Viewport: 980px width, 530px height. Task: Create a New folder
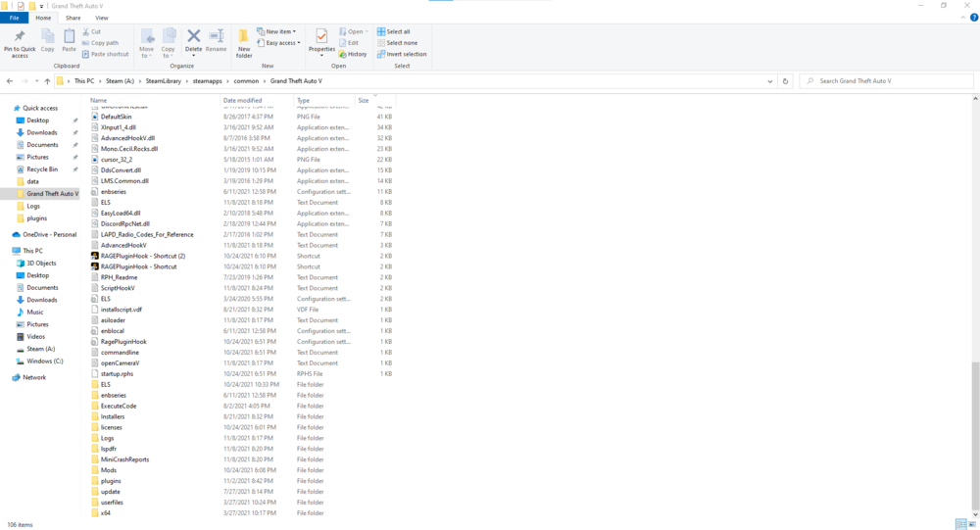coord(244,44)
